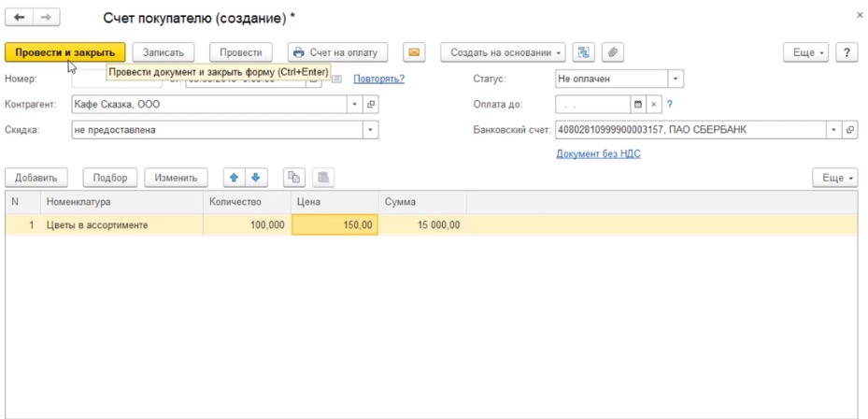This screenshot has height=419, width=868.
Task: Expand the Скидка dropdown list
Action: 371,130
